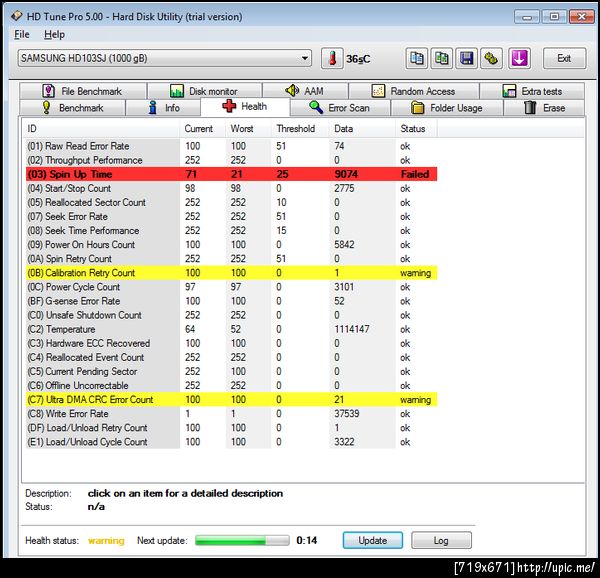The width and height of the screenshot is (600, 578).
Task: Select the Throughput Performance row
Action: pos(232,160)
